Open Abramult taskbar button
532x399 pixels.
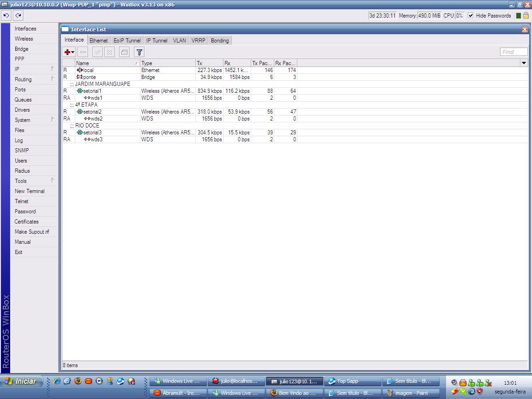click(x=178, y=393)
